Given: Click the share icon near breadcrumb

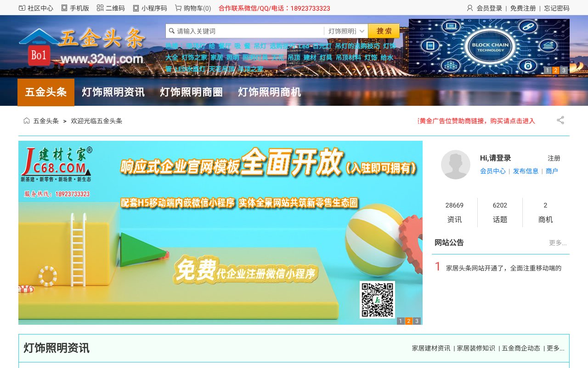Looking at the screenshot, I should [560, 120].
